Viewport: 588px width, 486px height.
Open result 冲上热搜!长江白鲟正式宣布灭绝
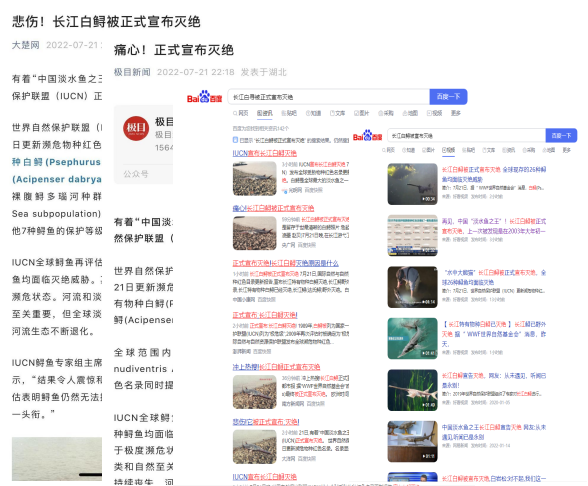(x=276, y=367)
